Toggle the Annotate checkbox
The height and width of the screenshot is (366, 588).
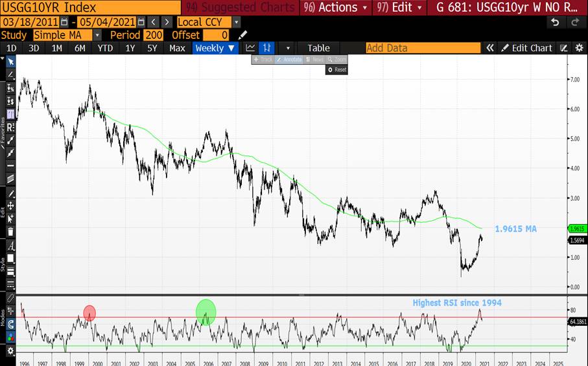[x=288, y=60]
